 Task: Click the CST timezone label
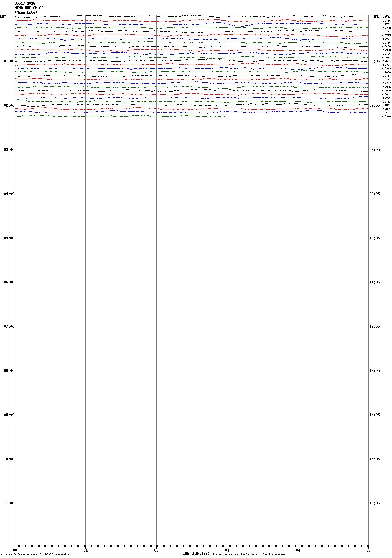point(3,17)
